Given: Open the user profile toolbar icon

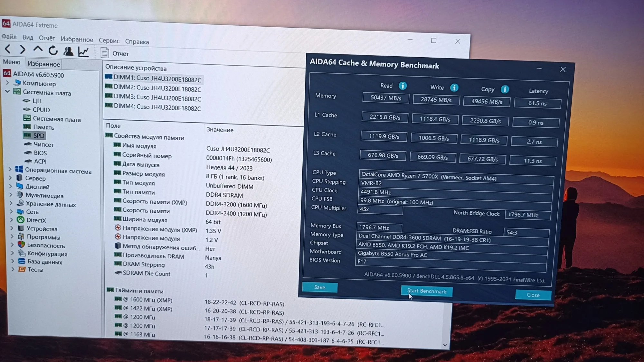Looking at the screenshot, I should point(68,51).
